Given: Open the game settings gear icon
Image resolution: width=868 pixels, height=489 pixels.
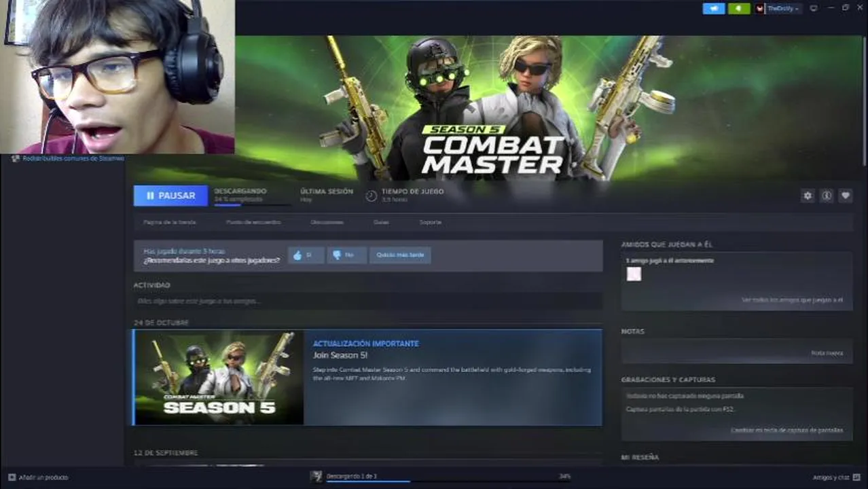Looking at the screenshot, I should (807, 196).
